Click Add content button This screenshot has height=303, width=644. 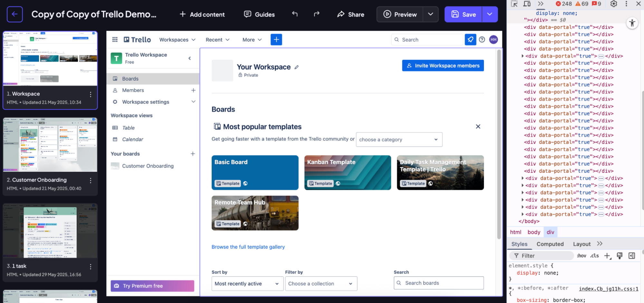pyautogui.click(x=202, y=14)
